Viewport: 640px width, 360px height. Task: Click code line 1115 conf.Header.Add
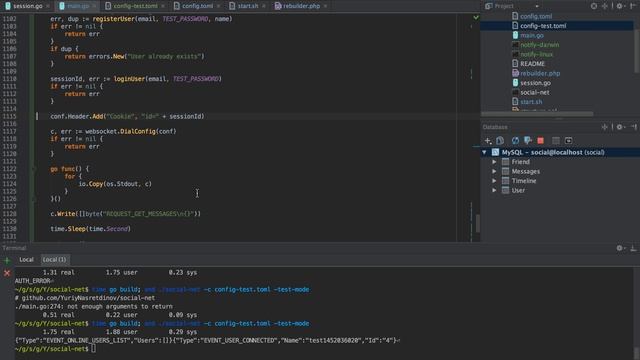pyautogui.click(x=127, y=116)
